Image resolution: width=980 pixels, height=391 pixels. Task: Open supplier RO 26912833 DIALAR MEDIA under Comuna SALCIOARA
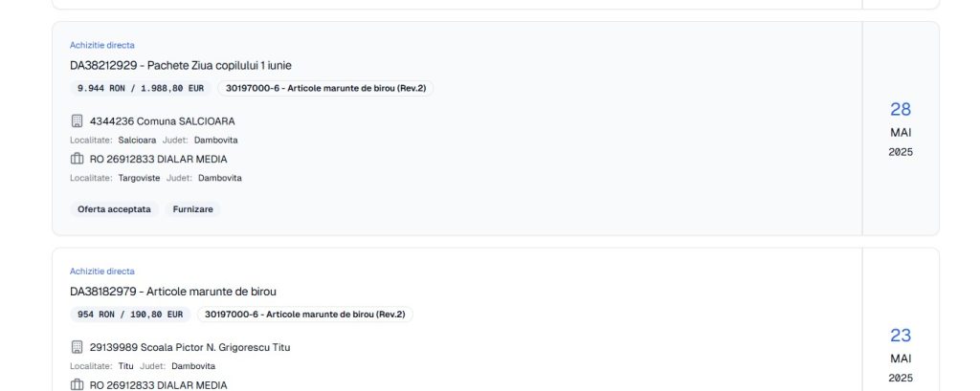coord(158,159)
